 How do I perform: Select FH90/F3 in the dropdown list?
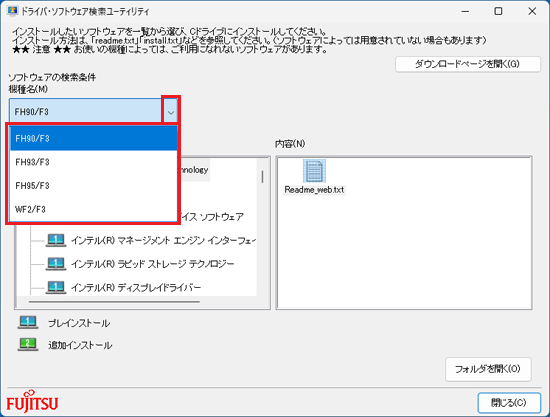[93, 139]
